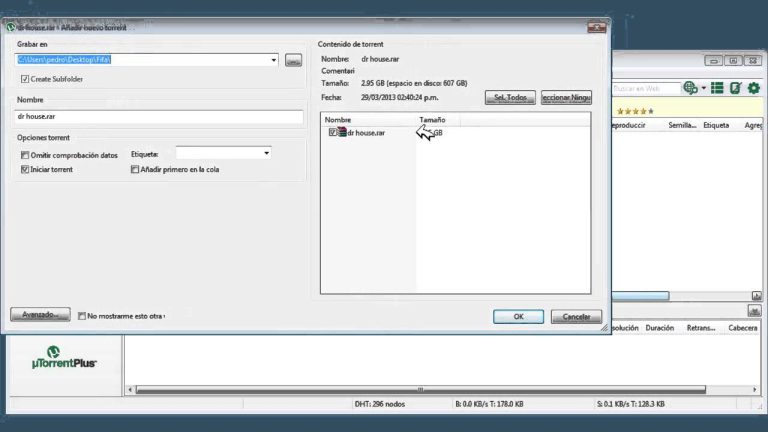
Task: Click the web search globe icon
Action: [x=691, y=88]
